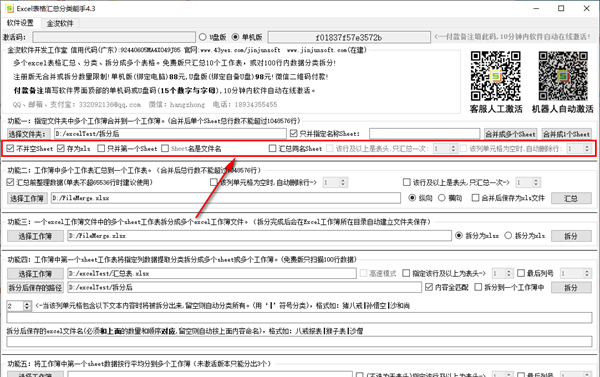Click the D:/FileMerge.xlsx field in 功能三
This screenshot has height=377, width=600.
[x=259, y=236]
